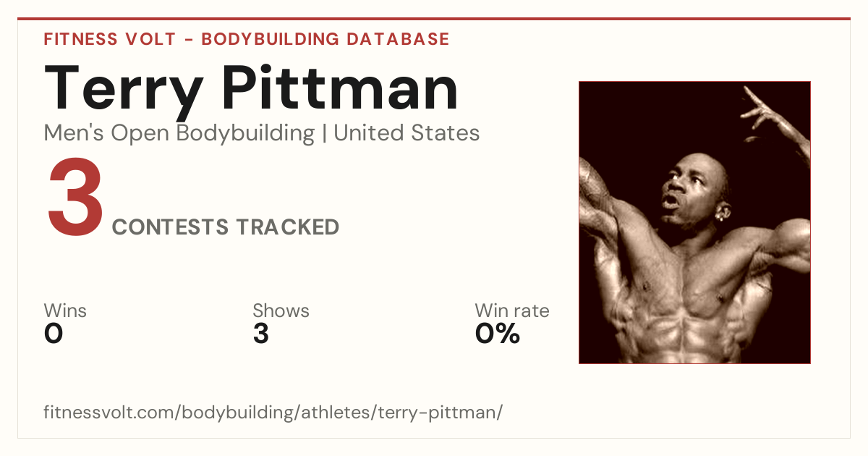Click the Win rate label
868x456 pixels.
click(512, 311)
